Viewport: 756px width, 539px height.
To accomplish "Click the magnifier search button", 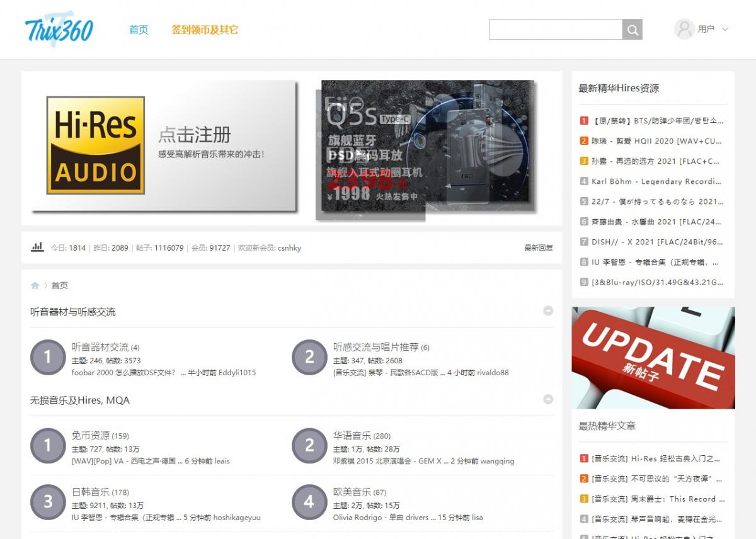I will 633,30.
